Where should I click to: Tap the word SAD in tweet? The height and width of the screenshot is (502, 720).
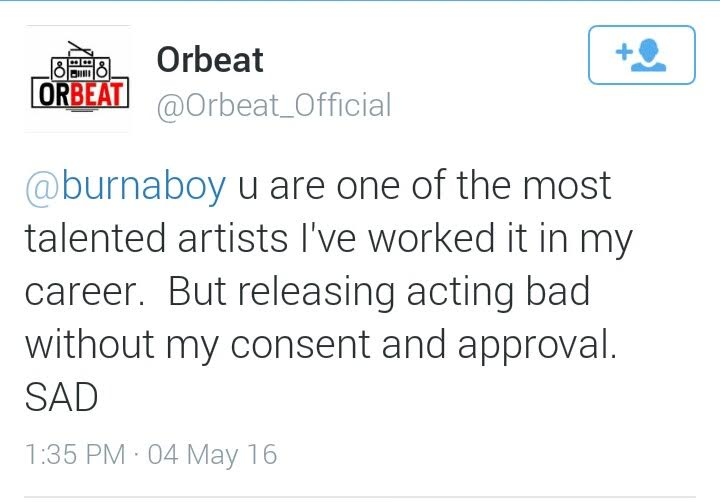coord(61,397)
